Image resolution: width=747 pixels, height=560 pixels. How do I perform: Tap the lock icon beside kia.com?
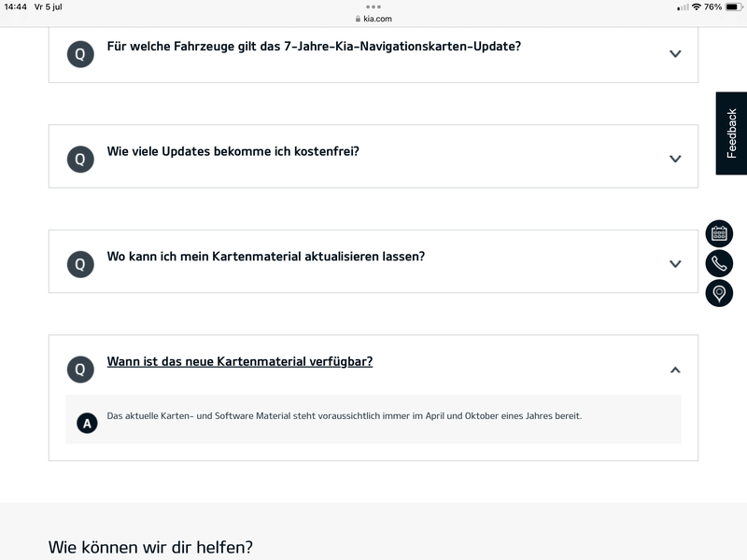pos(358,19)
